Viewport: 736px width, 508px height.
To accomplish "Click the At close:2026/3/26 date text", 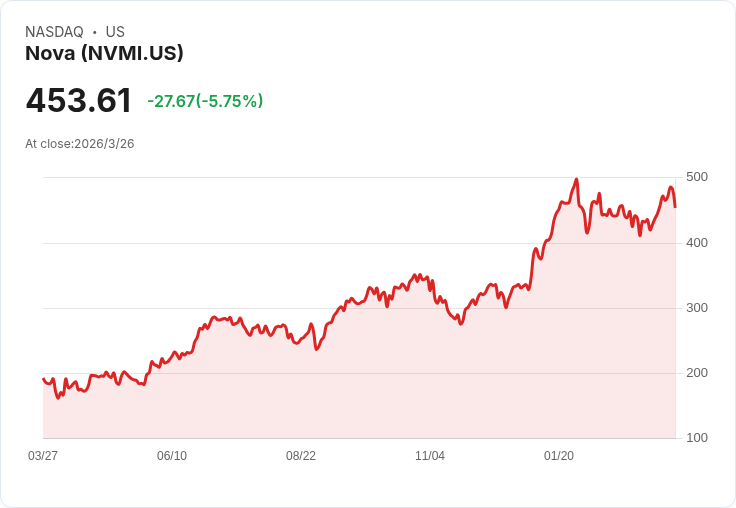I will [x=79, y=143].
